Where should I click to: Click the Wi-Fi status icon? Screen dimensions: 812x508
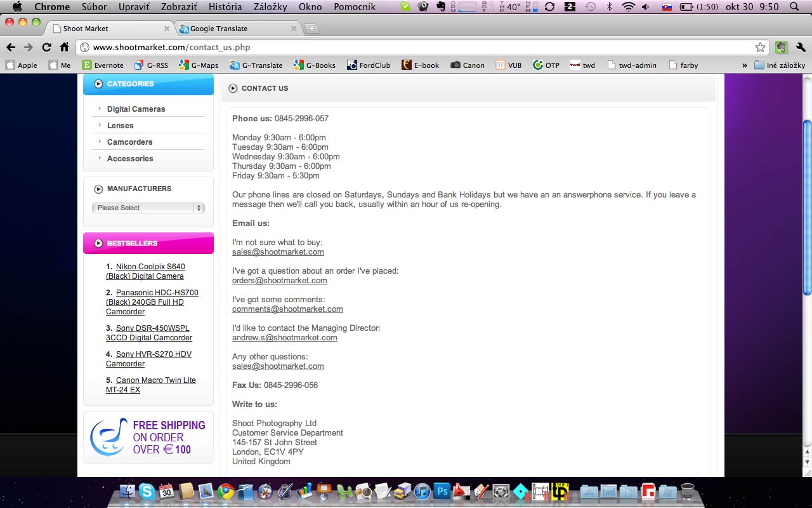[628, 7]
